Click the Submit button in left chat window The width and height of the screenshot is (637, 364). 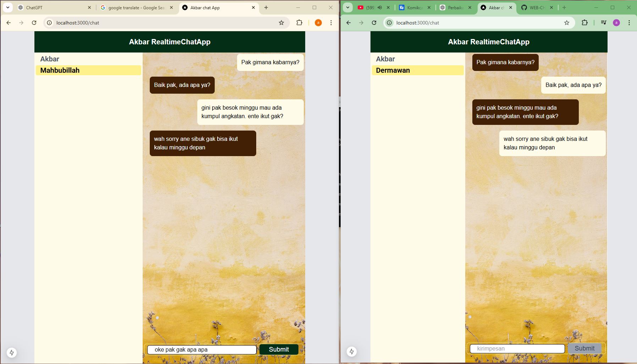(279, 349)
